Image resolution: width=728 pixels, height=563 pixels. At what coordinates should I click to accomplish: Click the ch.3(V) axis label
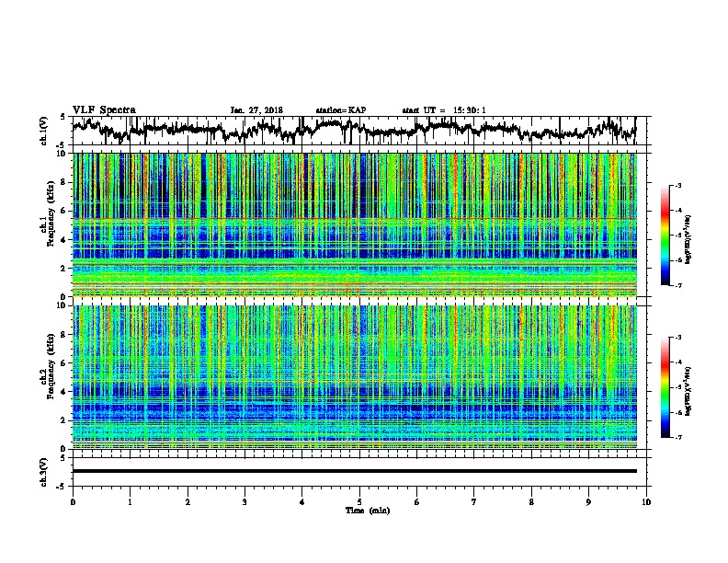pyautogui.click(x=44, y=472)
